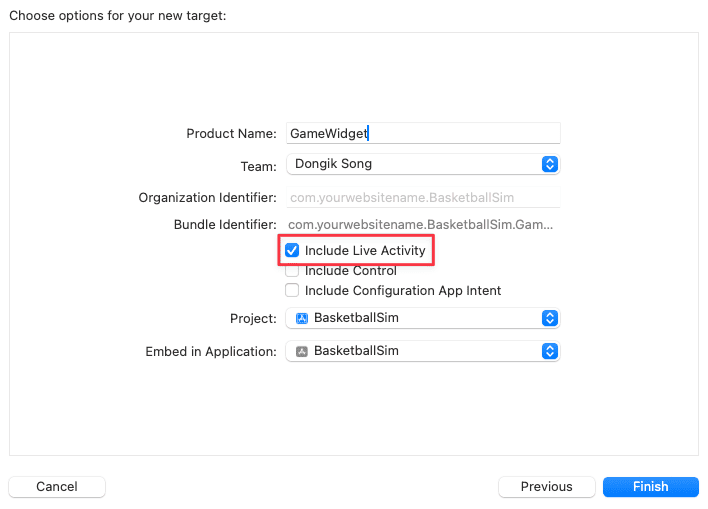Click the Finish button
Viewport: 708px width, 509px height.
pyautogui.click(x=651, y=487)
